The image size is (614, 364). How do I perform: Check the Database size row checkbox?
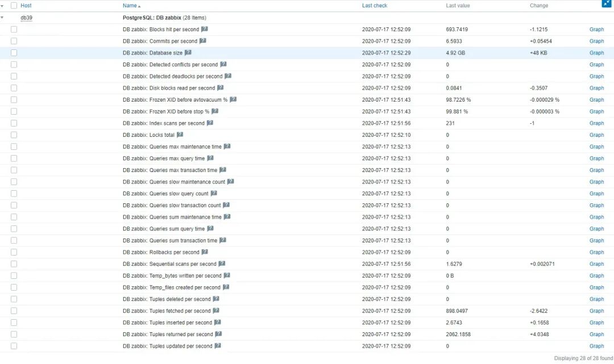pyautogui.click(x=14, y=53)
